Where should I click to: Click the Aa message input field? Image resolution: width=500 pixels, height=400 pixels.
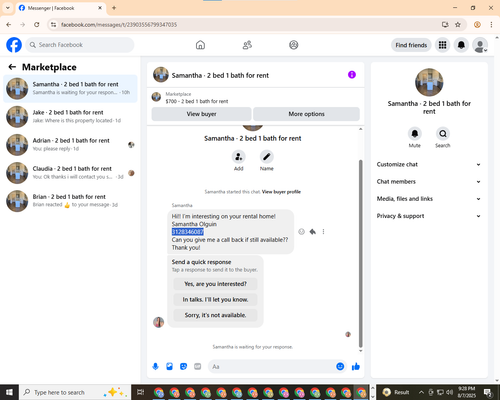click(271, 367)
